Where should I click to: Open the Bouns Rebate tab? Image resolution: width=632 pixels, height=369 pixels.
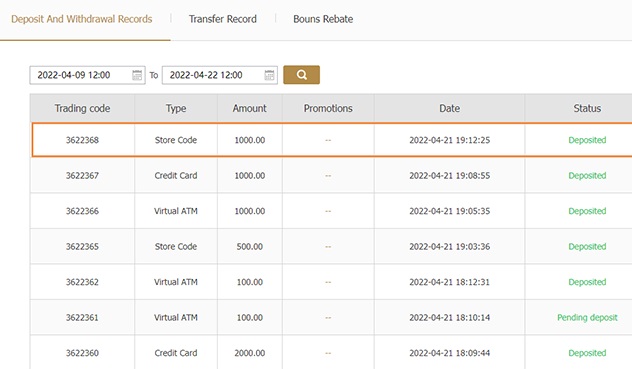tap(323, 19)
